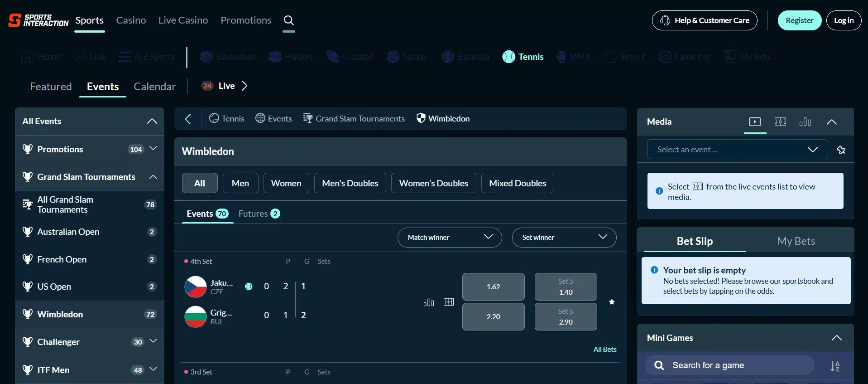
Task: Click the Search for a game field
Action: click(x=729, y=365)
